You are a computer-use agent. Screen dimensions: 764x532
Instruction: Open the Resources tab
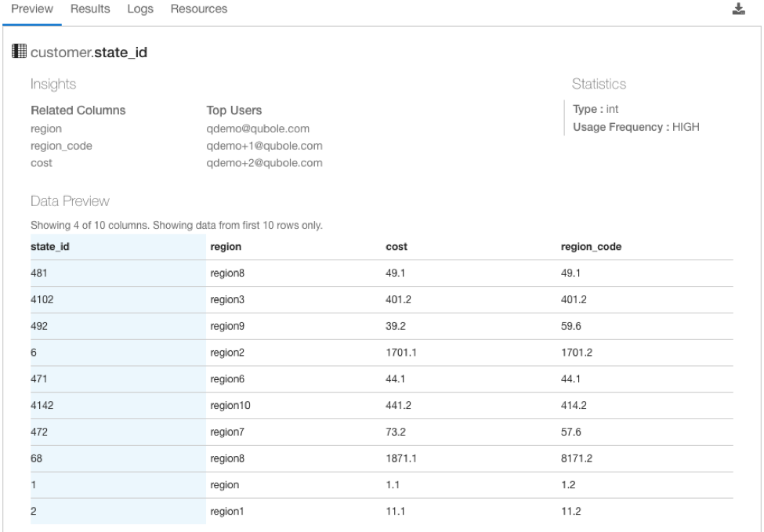(199, 9)
